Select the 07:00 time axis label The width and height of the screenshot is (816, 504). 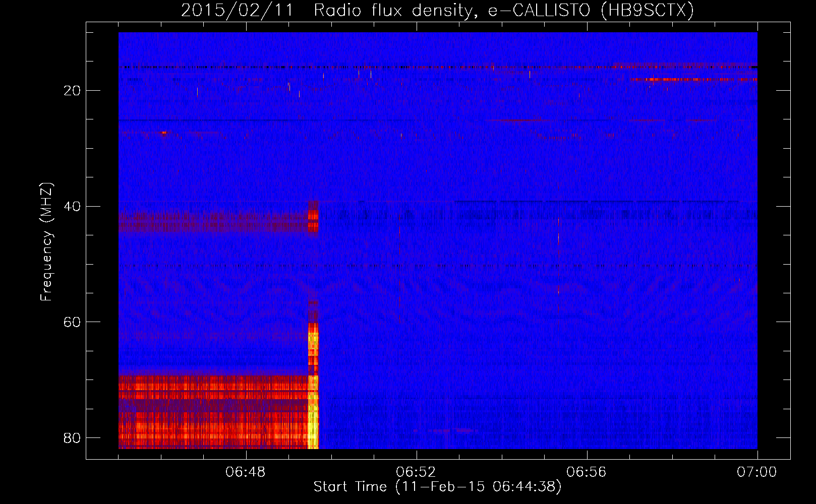click(756, 472)
